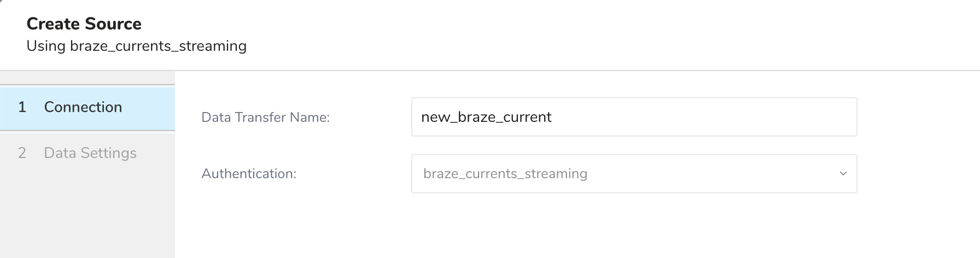Click the blank middle of Authentication select box
Viewport: 980px width, 258px height.
[x=711, y=174]
